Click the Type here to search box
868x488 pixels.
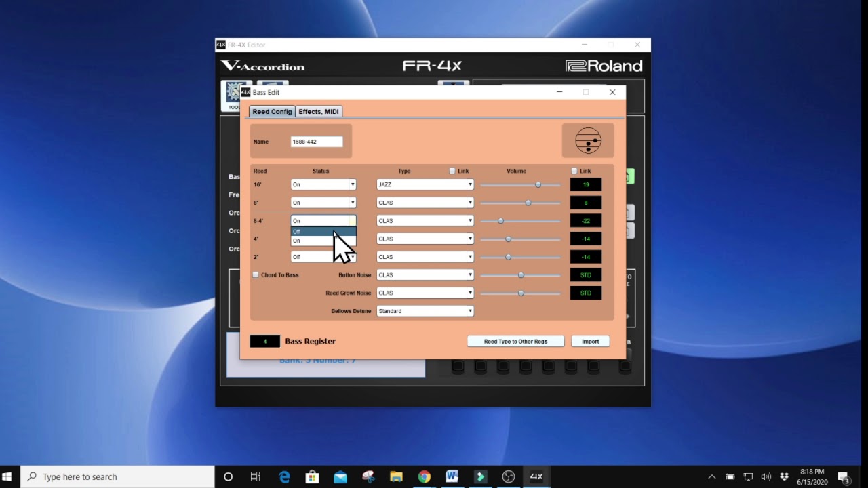coord(117,476)
